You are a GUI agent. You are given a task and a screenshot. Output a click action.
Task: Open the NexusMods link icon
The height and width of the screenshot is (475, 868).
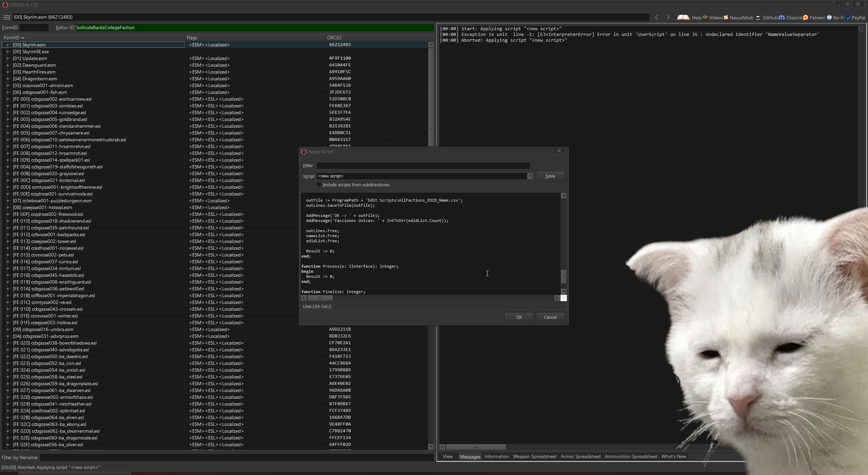(x=726, y=18)
